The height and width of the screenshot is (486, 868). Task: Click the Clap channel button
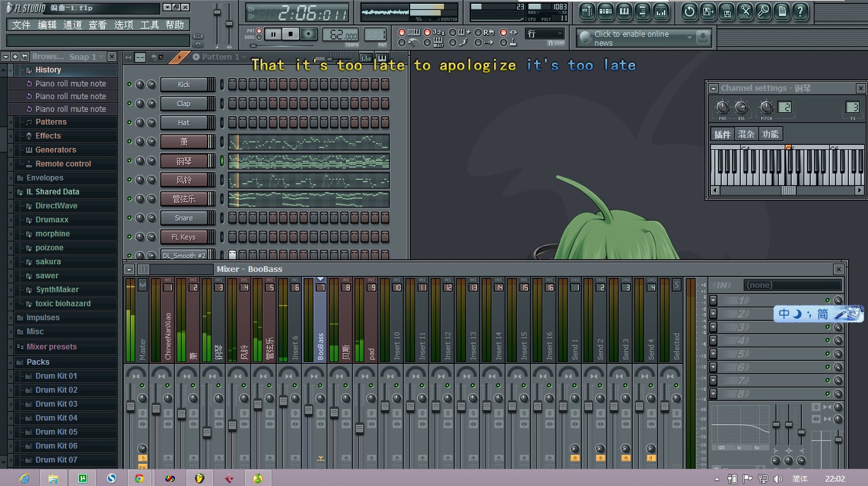(184, 104)
